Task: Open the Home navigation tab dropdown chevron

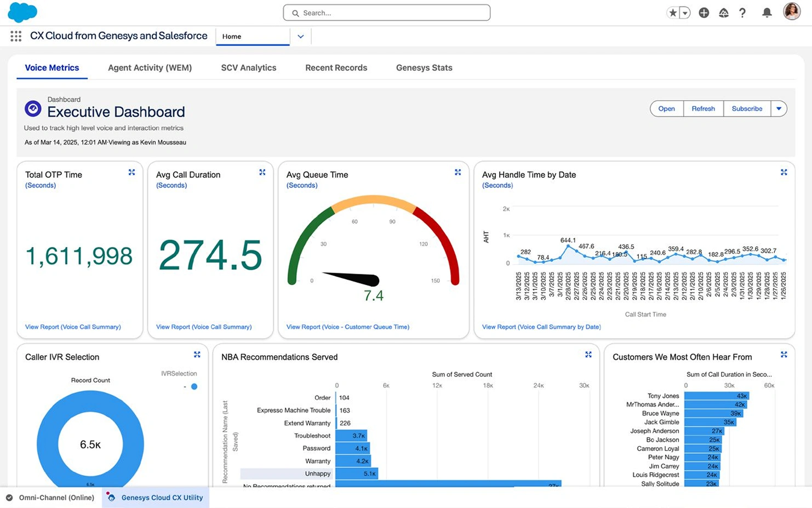Action: tap(300, 37)
